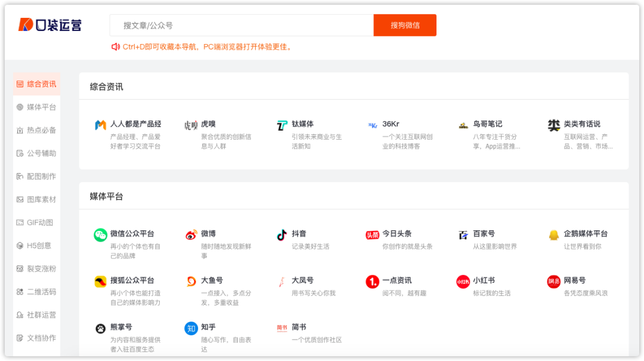Click the 记录美好生活 description text

click(x=311, y=246)
